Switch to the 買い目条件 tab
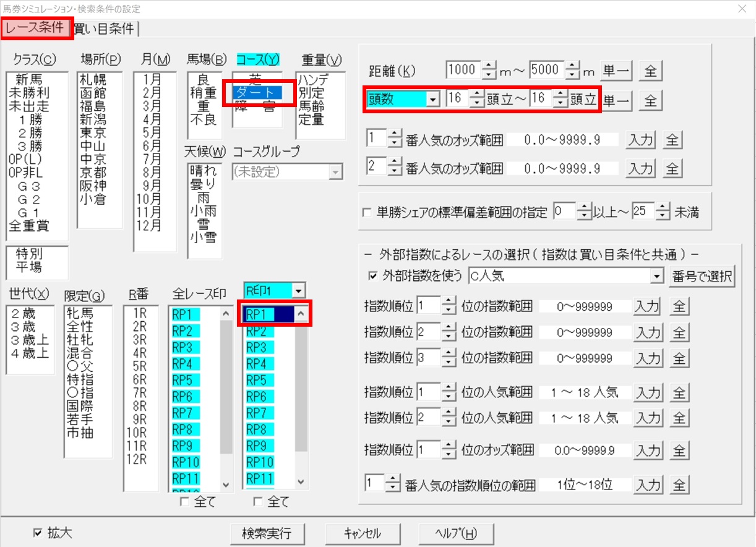 (106, 28)
